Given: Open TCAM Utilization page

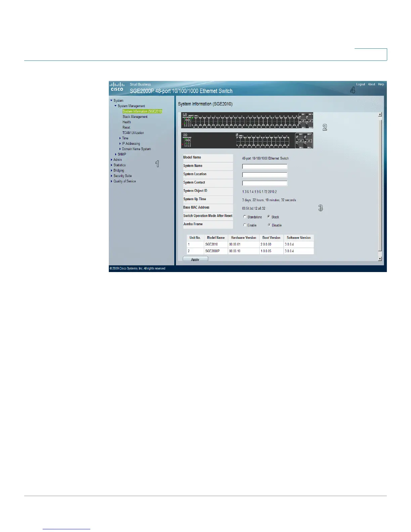Looking at the screenshot, I should tap(133, 133).
